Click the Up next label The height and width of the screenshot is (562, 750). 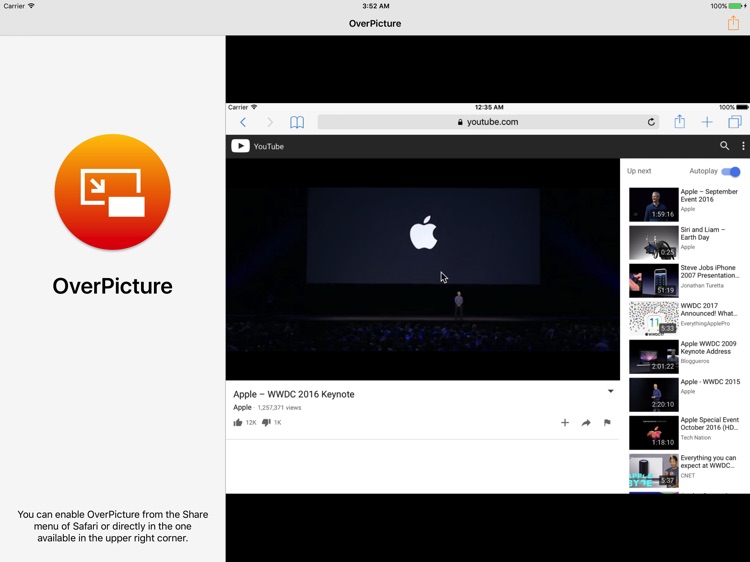pos(639,171)
